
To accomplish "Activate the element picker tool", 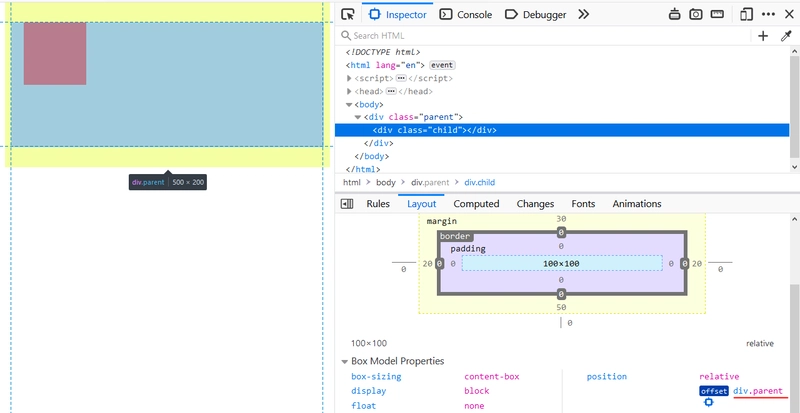I will tap(347, 15).
